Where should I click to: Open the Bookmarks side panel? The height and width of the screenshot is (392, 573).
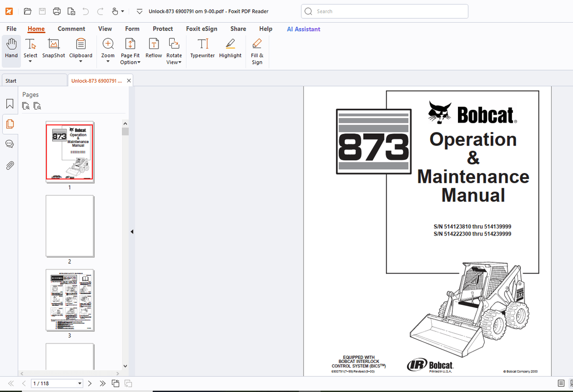click(10, 104)
